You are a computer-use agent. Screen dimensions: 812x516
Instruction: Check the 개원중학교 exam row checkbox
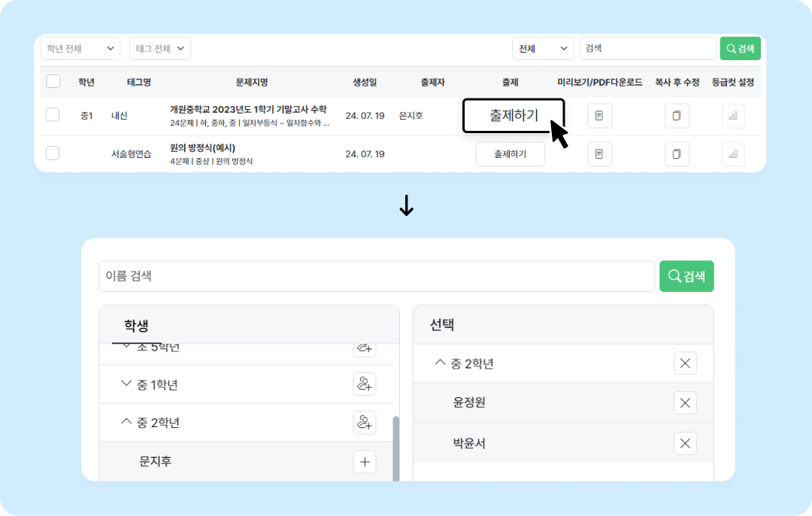pos(53,115)
